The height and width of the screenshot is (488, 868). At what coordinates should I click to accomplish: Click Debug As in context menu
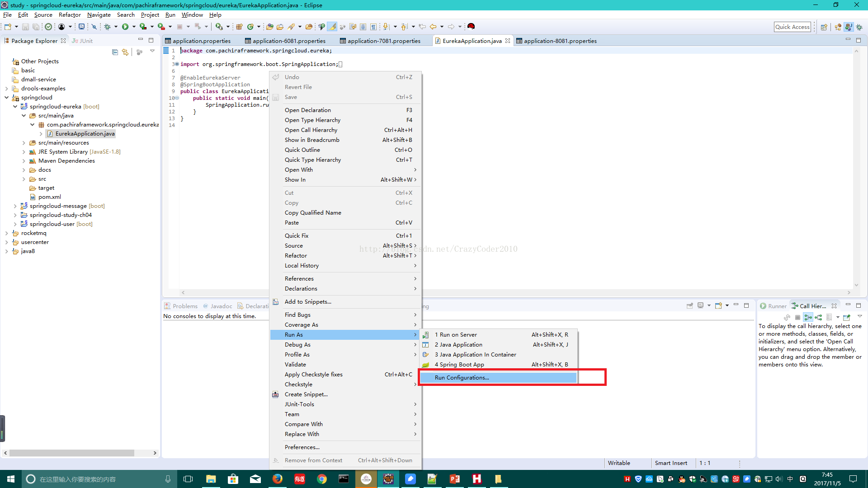pos(346,344)
